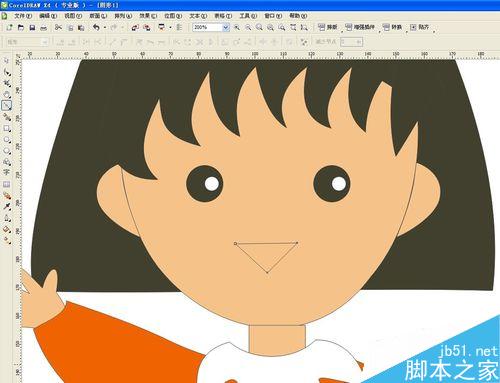This screenshot has height=383, width=500.
Task: Click the right node of the mouth triangle
Action: coord(297,243)
